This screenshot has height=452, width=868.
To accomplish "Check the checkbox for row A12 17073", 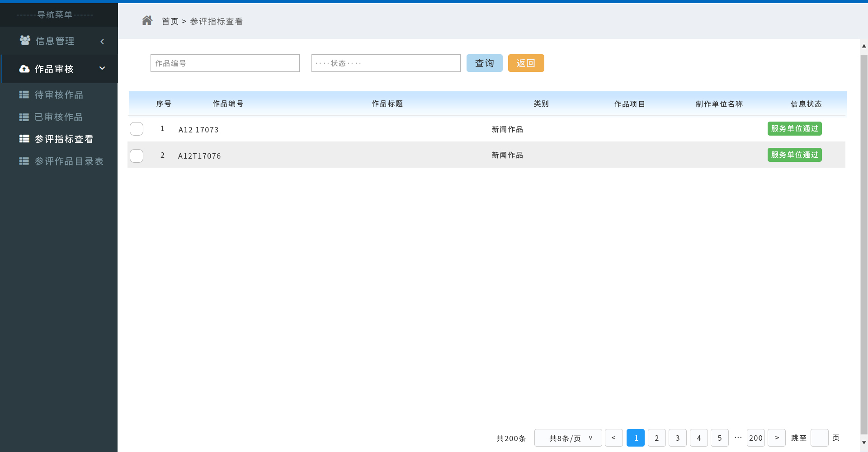I will 137,129.
